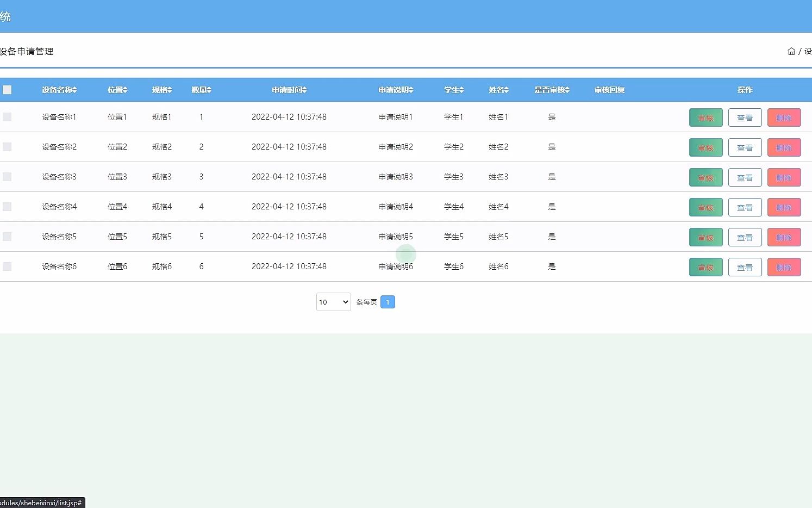Viewport: 812px width, 508px height.
Task: Click 查看 button for 设备名称2
Action: (745, 147)
